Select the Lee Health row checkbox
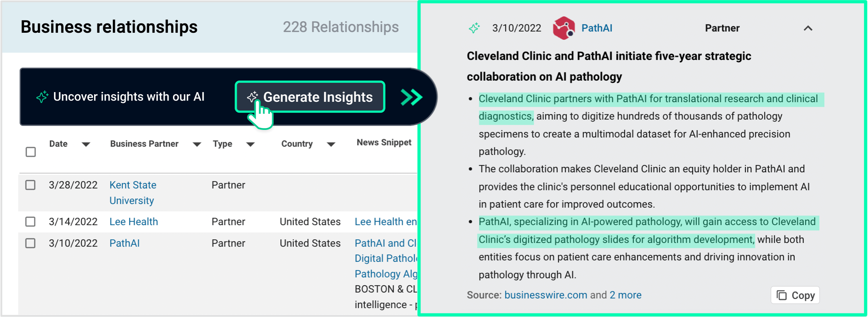The width and height of the screenshot is (868, 317). click(31, 222)
